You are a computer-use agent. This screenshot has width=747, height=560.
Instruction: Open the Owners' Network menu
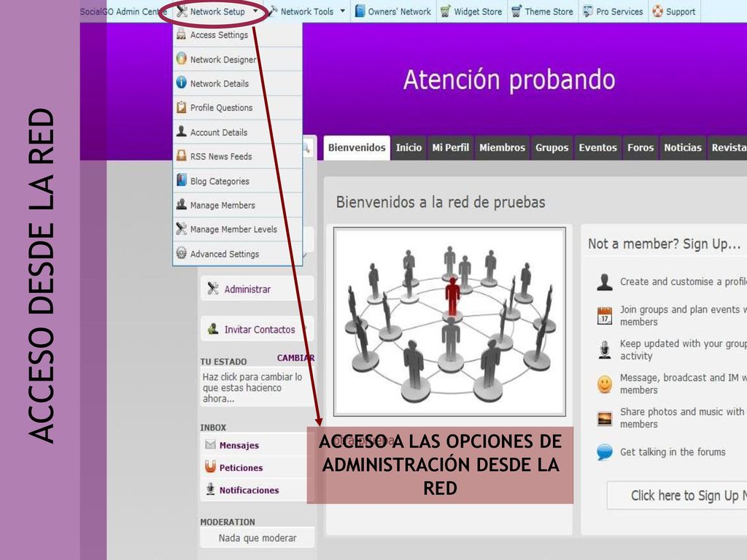point(393,12)
